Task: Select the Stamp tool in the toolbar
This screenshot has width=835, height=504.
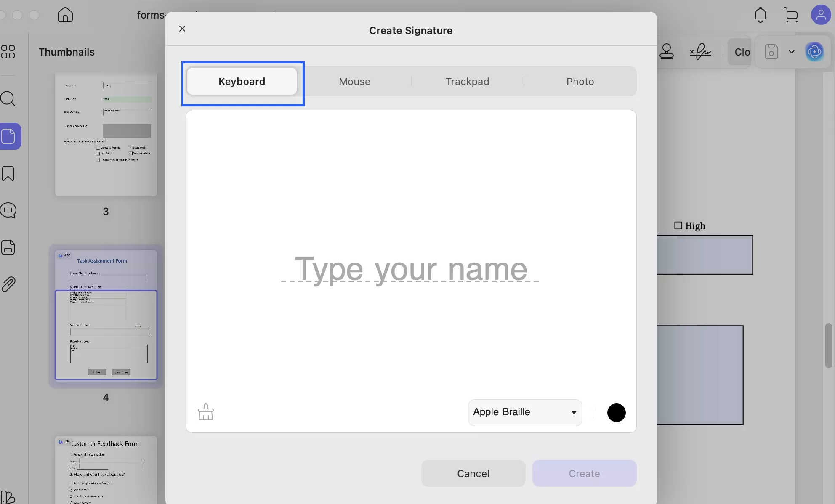Action: [667, 51]
